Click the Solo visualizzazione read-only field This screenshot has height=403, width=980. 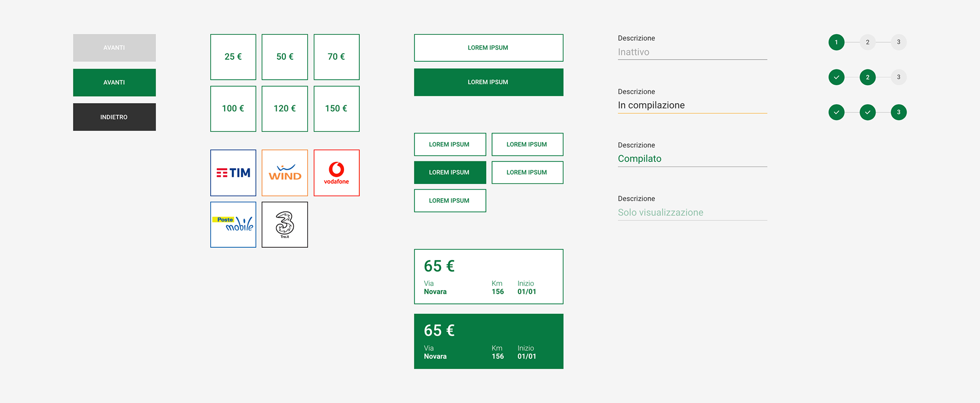point(692,212)
